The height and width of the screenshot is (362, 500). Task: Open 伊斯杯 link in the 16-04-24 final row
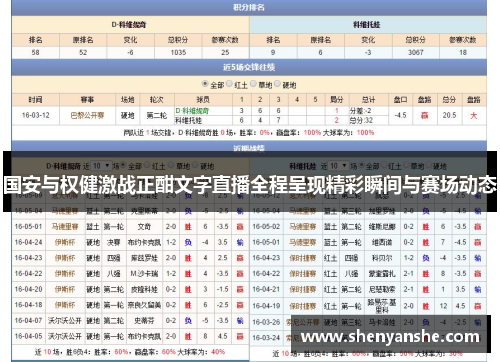coord(65,242)
